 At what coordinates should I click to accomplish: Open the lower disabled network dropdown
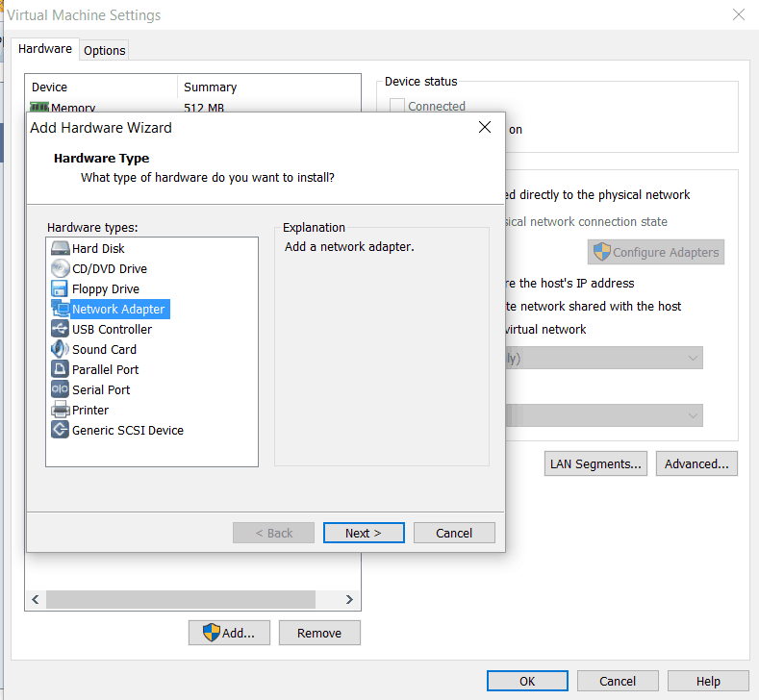(603, 415)
